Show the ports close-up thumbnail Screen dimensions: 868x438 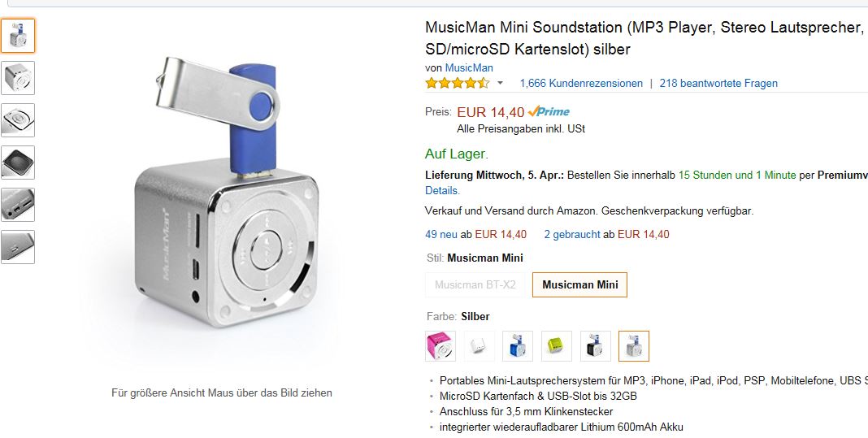click(18, 205)
